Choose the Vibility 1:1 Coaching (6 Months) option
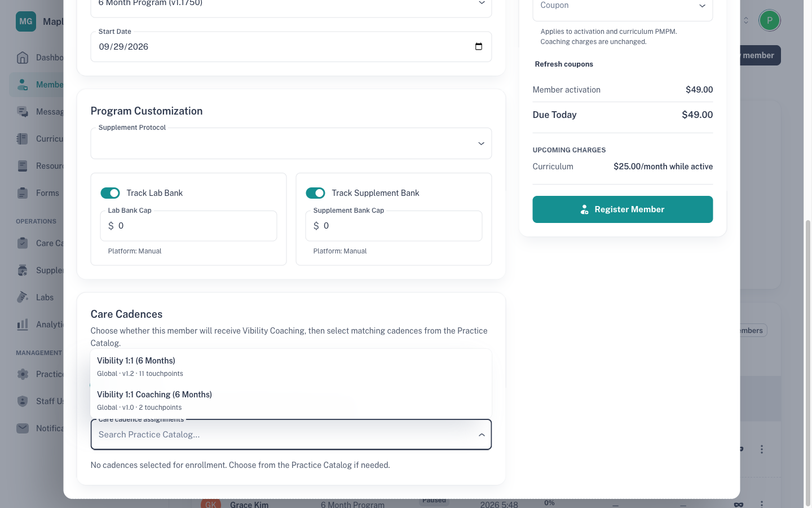 [291, 400]
